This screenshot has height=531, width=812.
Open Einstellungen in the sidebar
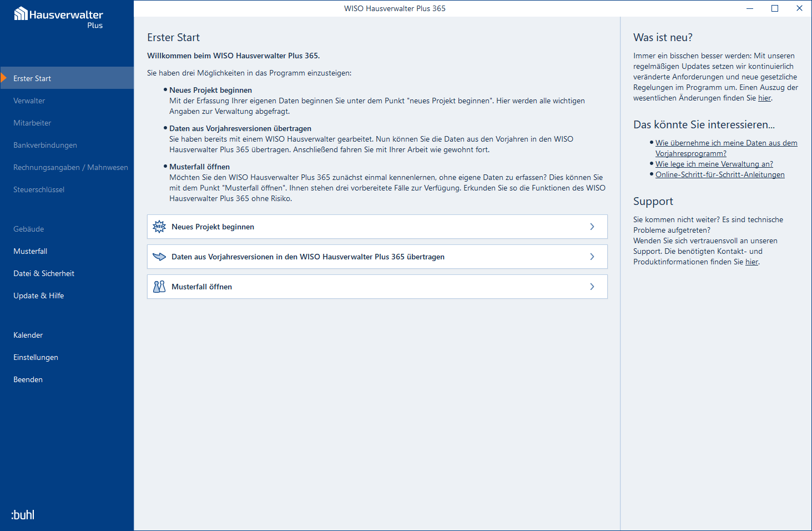(67, 357)
